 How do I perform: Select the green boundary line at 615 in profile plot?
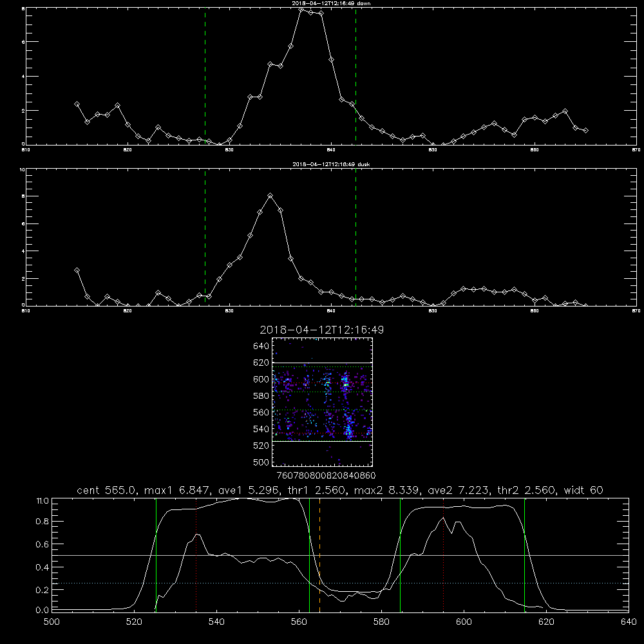click(524, 555)
